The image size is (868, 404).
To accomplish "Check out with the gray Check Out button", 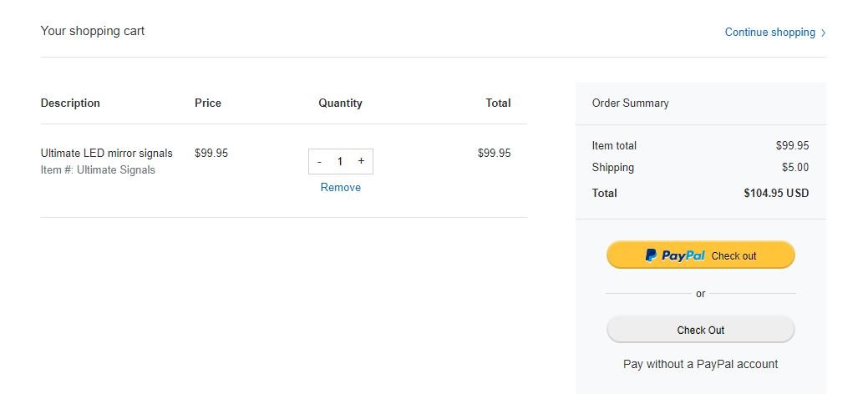I will point(701,330).
